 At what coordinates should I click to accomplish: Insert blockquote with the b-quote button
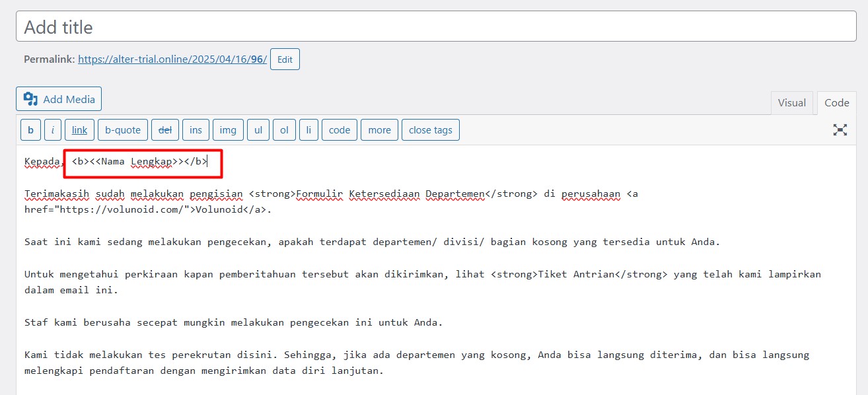pyautogui.click(x=123, y=129)
